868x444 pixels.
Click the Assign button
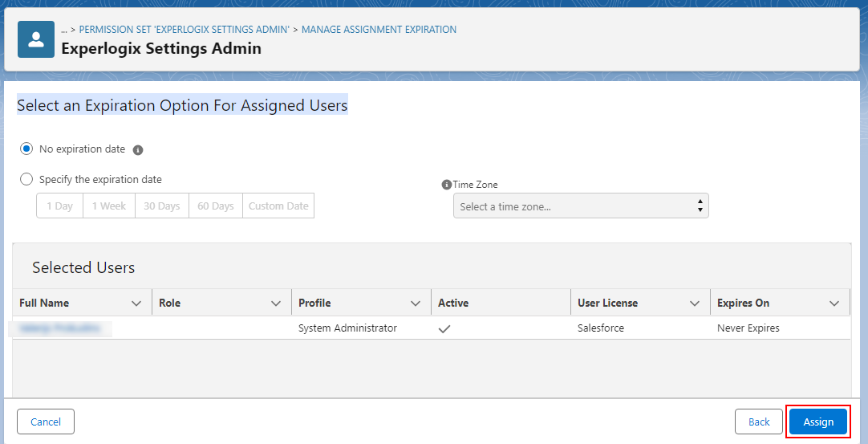pos(819,422)
